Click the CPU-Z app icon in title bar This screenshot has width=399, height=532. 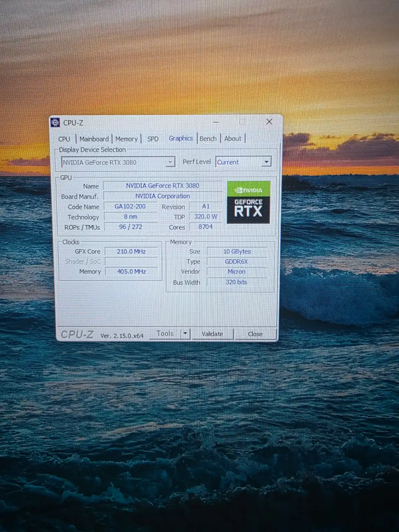(x=55, y=122)
